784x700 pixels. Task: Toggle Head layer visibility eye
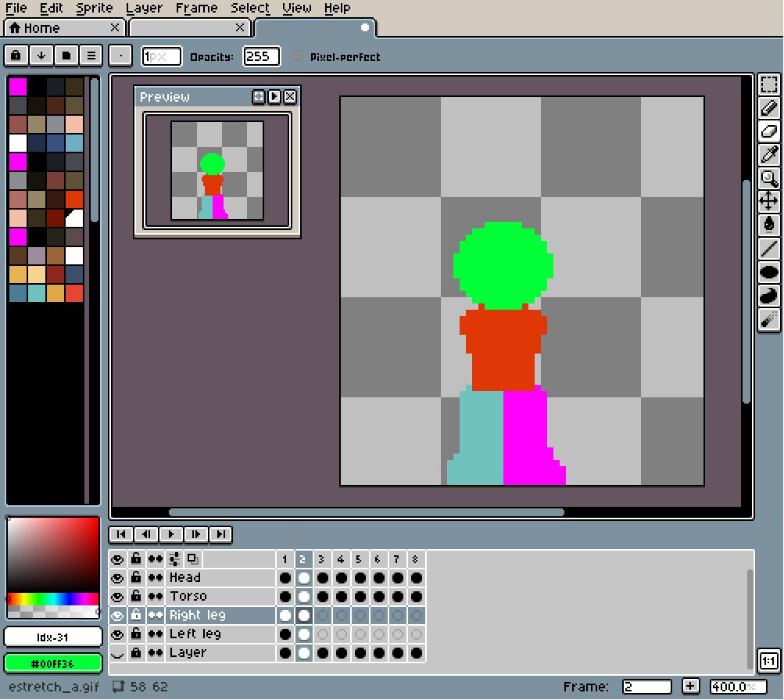pos(117,578)
